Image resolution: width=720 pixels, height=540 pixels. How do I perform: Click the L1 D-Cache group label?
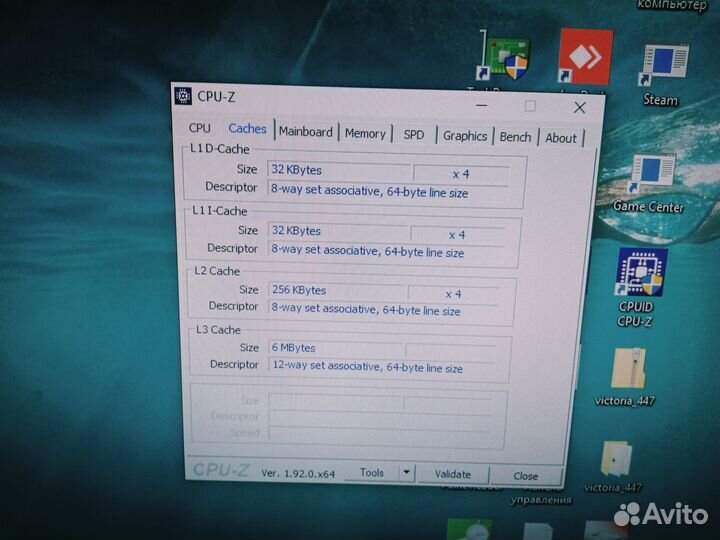tap(219, 149)
